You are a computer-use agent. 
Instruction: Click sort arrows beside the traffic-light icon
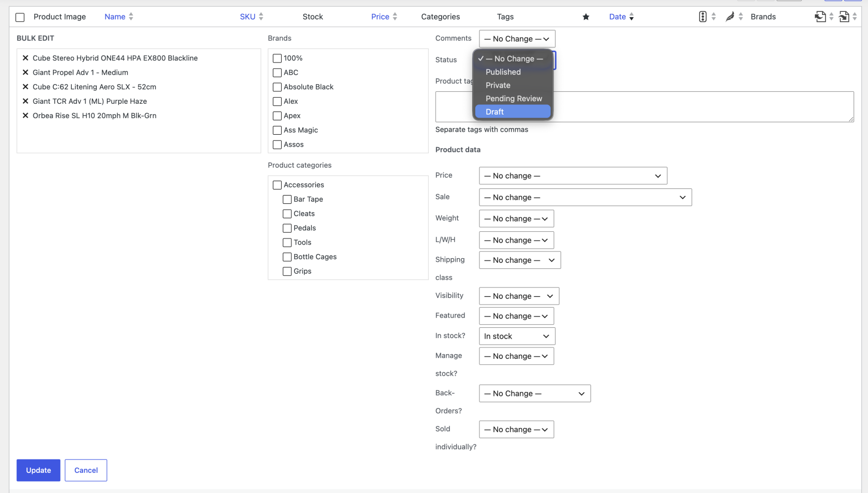tap(714, 17)
